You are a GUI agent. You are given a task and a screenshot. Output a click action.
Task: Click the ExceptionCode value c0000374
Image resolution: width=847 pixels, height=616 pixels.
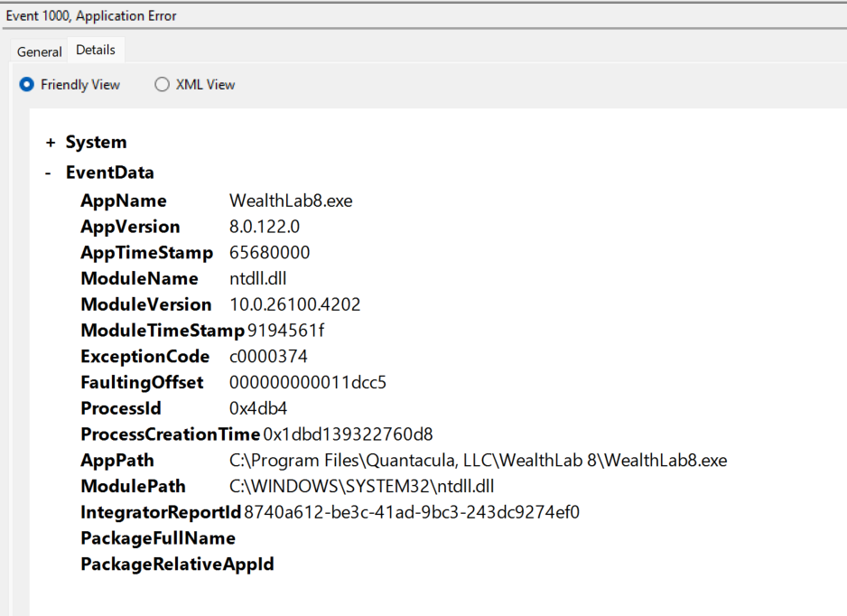(268, 357)
